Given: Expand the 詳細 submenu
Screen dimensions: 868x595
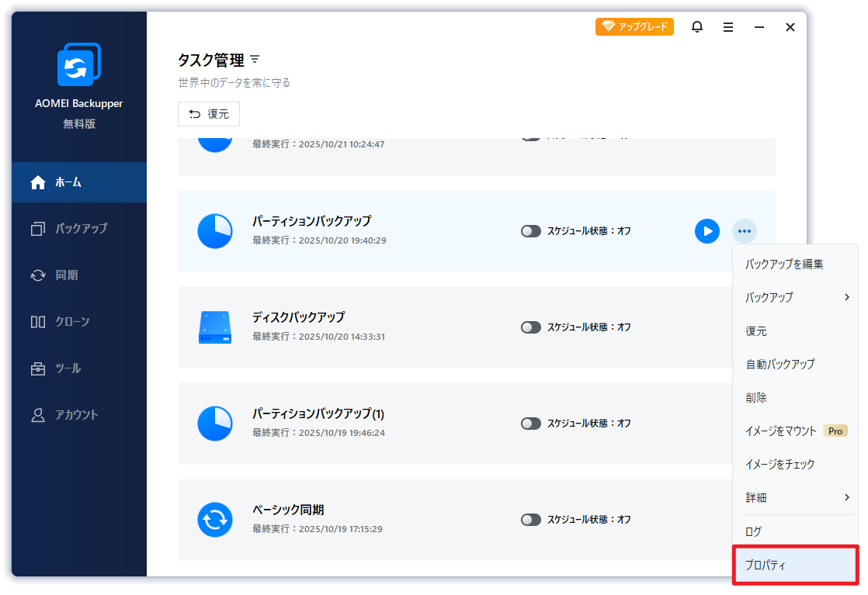Looking at the screenshot, I should (795, 498).
